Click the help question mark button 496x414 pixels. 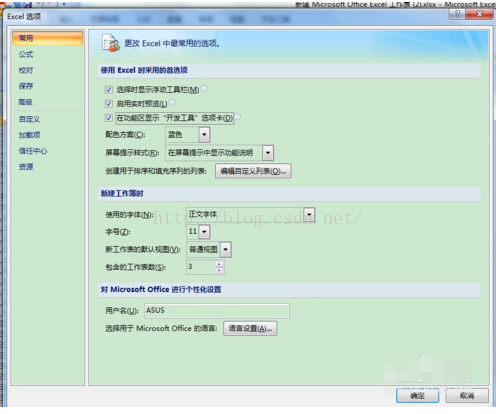click(x=457, y=14)
